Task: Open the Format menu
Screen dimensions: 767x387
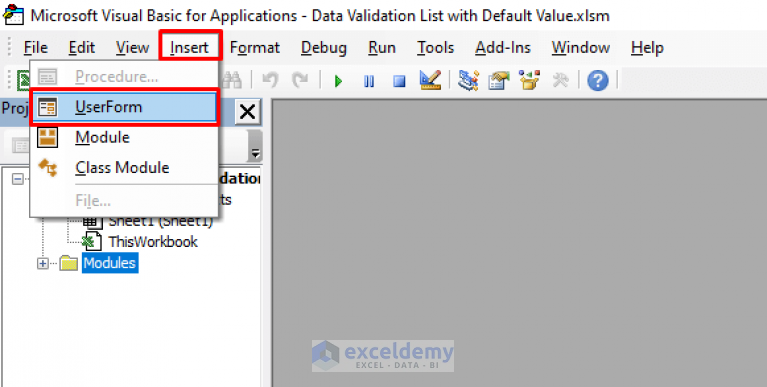Action: point(255,47)
